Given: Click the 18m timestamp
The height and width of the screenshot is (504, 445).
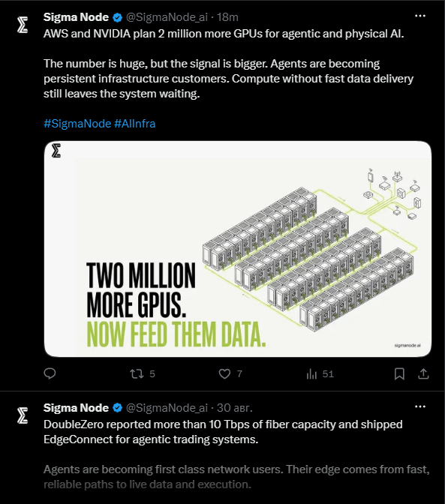Looking at the screenshot, I should pyautogui.click(x=227, y=17).
